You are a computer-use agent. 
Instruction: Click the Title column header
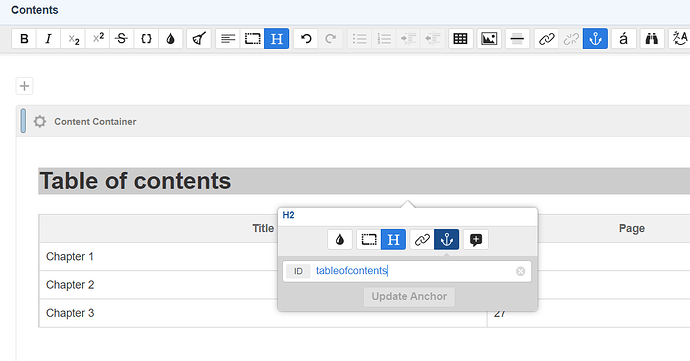point(263,228)
